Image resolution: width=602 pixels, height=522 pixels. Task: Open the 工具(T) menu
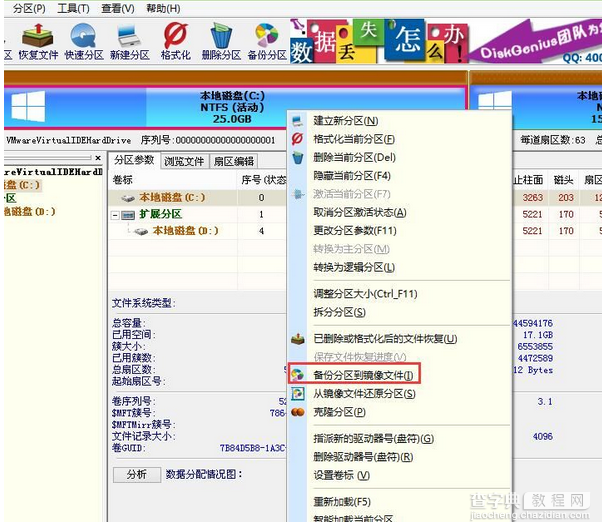[73, 8]
